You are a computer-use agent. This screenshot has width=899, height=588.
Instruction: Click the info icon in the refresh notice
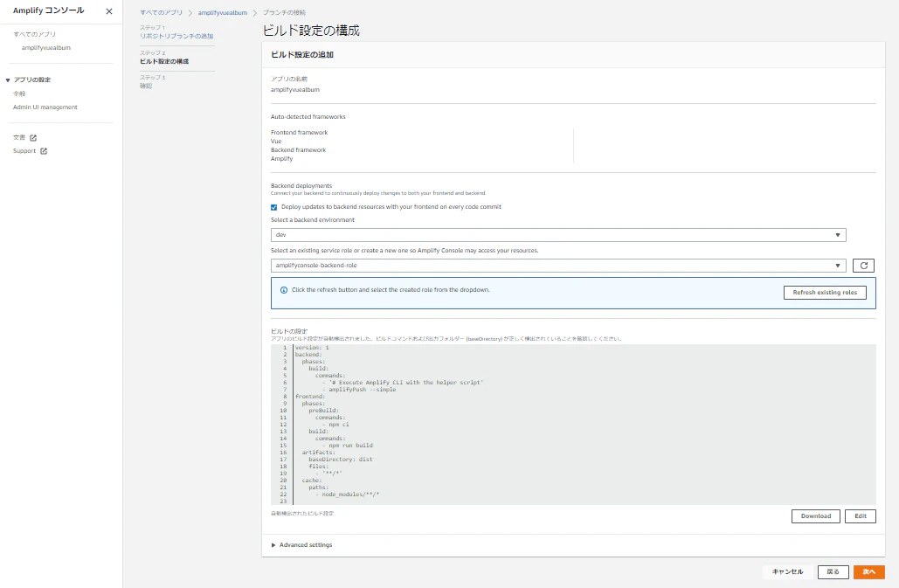283,290
